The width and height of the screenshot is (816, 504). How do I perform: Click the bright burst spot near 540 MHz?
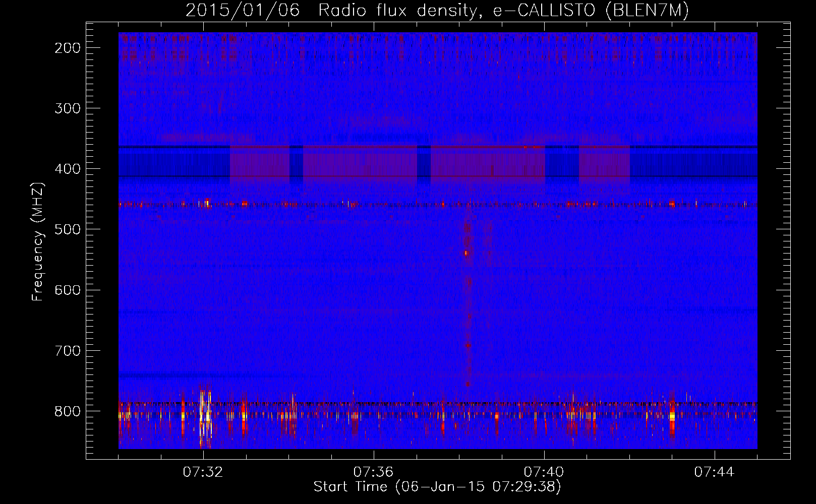click(466, 253)
